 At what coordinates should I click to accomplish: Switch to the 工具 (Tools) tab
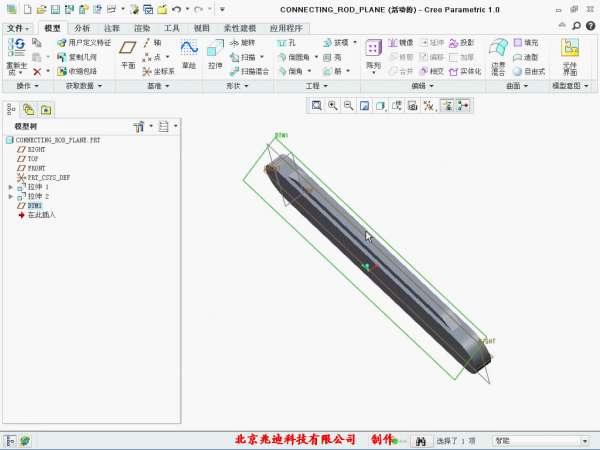(172, 28)
